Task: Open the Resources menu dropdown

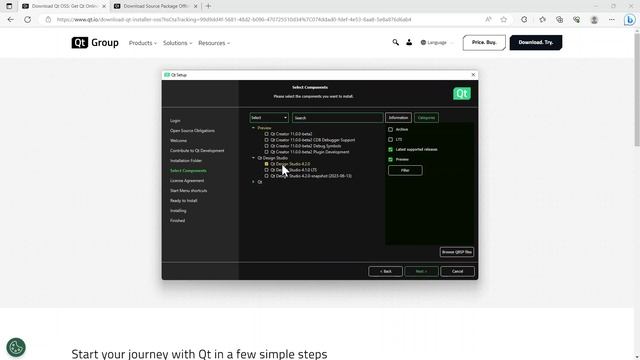Action: click(214, 43)
